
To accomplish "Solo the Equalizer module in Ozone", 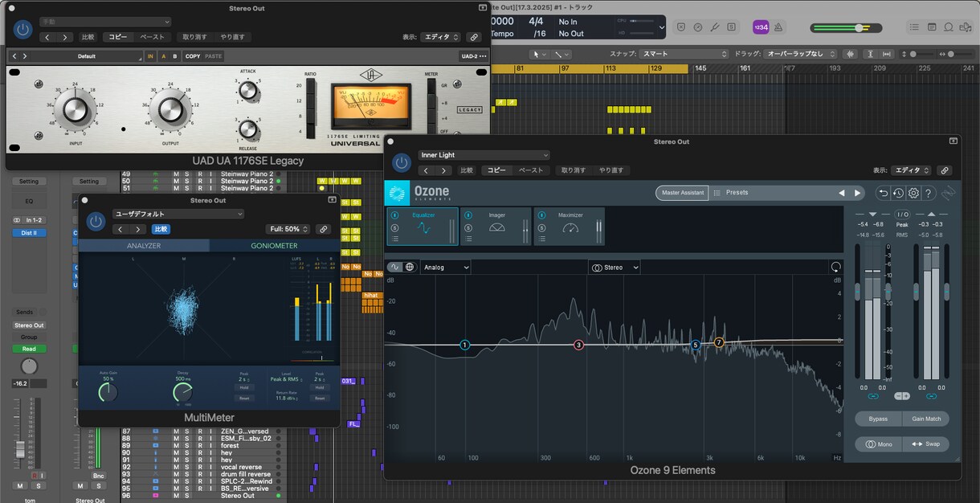I will click(x=394, y=228).
